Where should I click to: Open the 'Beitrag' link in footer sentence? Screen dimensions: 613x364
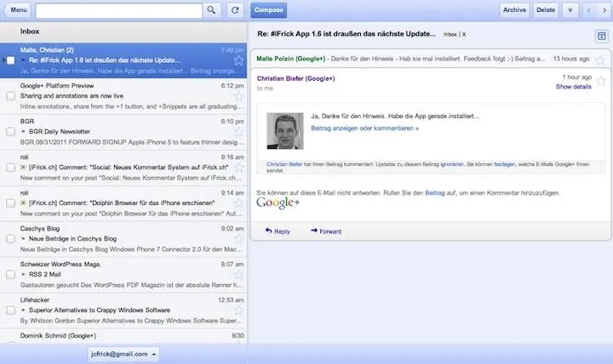(435, 193)
